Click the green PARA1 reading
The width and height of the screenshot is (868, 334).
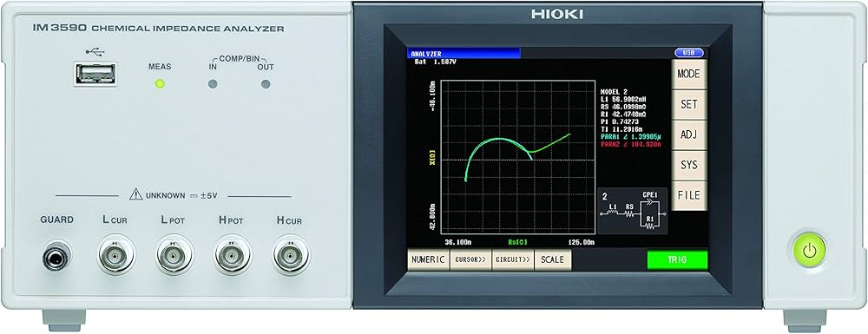(631, 136)
